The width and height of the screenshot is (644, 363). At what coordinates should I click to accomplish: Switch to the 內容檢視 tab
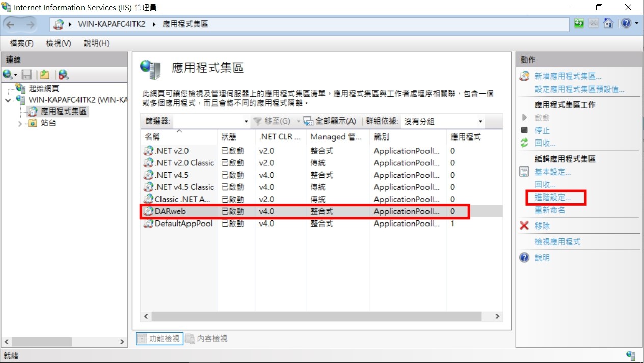point(206,339)
